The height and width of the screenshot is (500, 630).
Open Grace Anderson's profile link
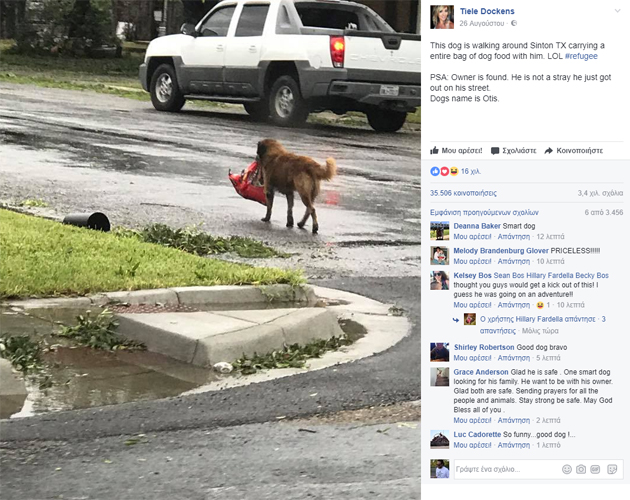point(481,372)
